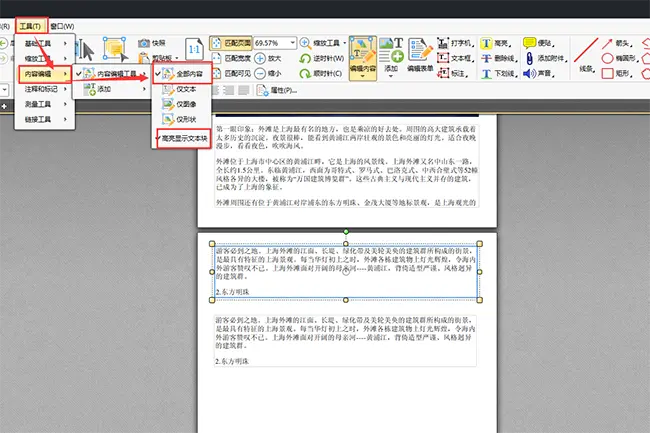Image resolution: width=650 pixels, height=433 pixels.
Task: Open the 工具(T) menu
Action: [x=31, y=26]
